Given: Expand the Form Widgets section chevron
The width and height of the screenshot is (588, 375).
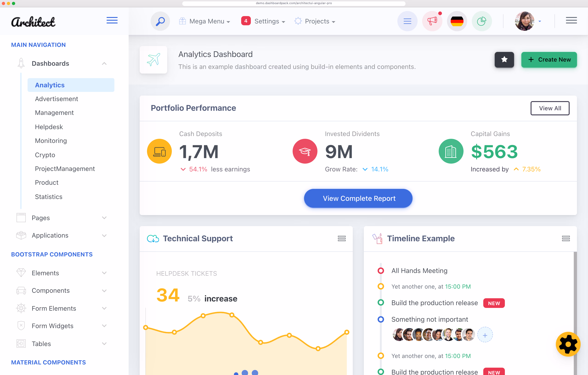Looking at the screenshot, I should [104, 326].
